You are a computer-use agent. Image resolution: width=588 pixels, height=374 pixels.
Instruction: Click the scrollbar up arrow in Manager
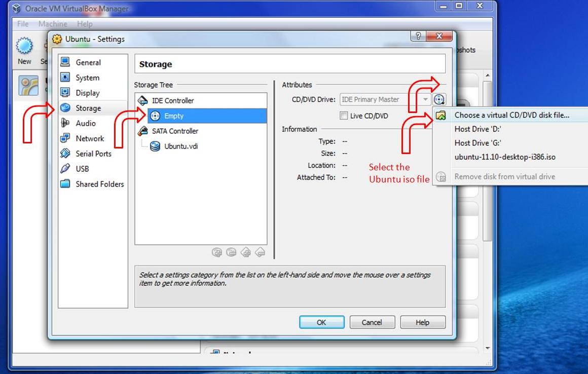pyautogui.click(x=488, y=75)
